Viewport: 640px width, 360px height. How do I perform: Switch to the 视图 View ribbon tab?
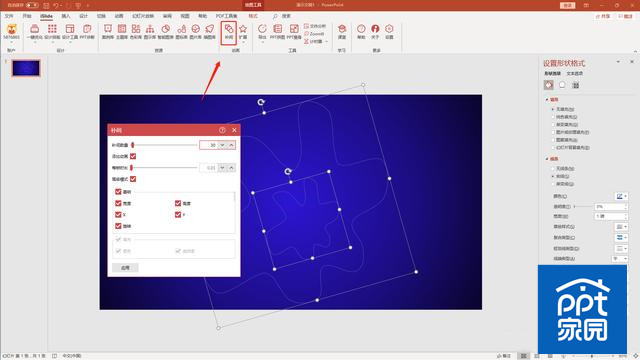pyautogui.click(x=185, y=16)
